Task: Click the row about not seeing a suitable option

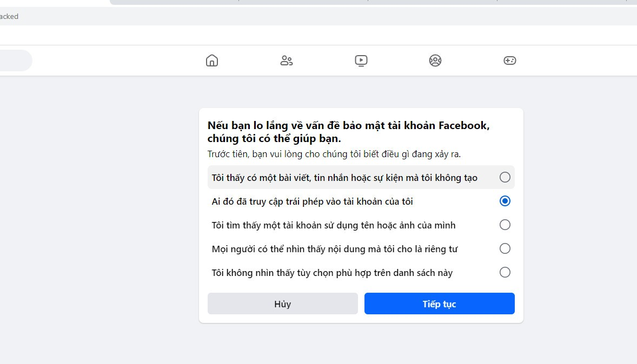Action: [331, 272]
